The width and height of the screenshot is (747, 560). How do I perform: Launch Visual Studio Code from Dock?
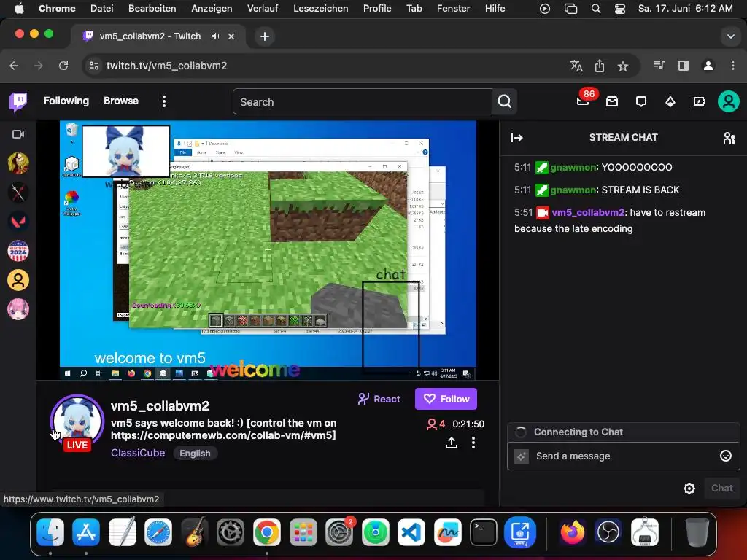411,532
